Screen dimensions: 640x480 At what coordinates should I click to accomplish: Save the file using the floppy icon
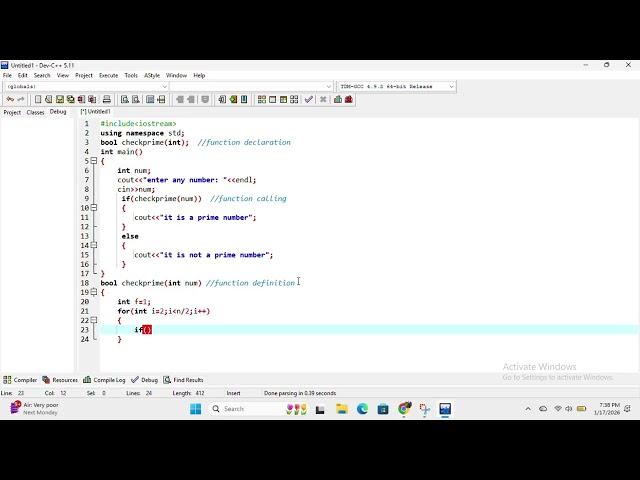click(x=60, y=99)
